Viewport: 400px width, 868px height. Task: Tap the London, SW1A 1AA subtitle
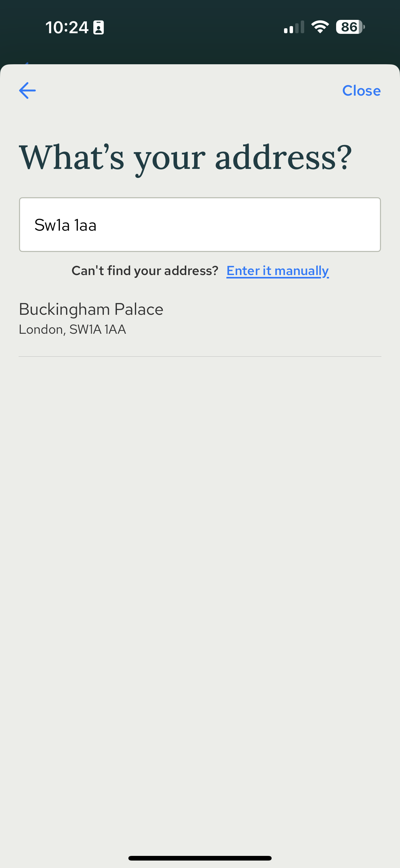[x=72, y=329]
